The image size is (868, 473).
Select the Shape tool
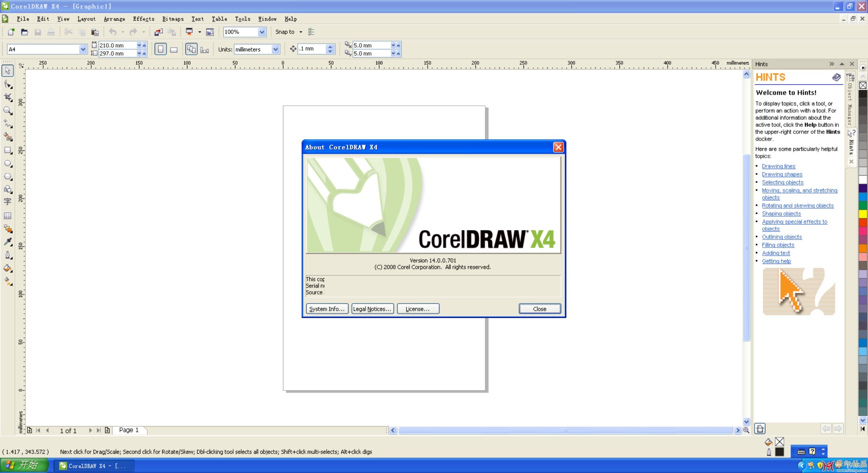click(x=8, y=84)
